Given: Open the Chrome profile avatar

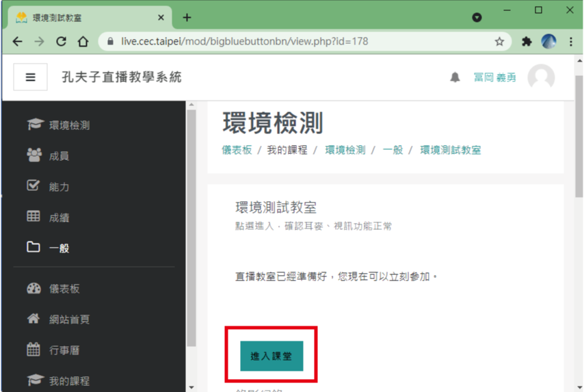Looking at the screenshot, I should tap(548, 41).
